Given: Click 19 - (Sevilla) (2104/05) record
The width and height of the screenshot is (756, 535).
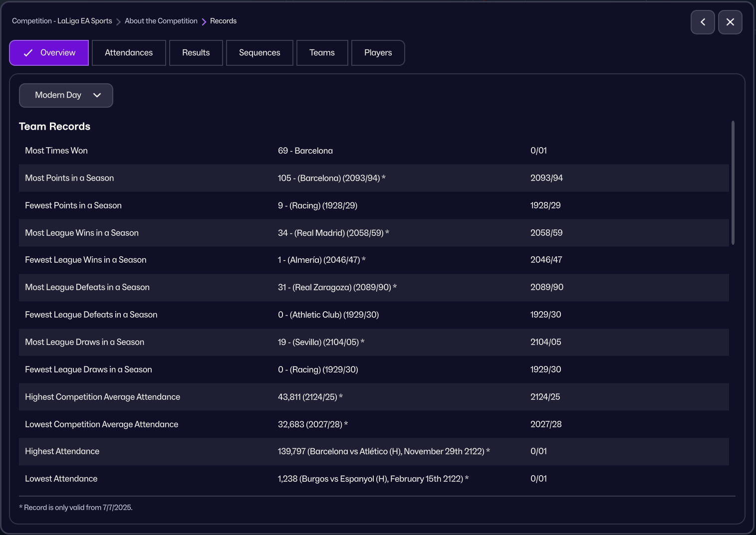Looking at the screenshot, I should coord(321,342).
